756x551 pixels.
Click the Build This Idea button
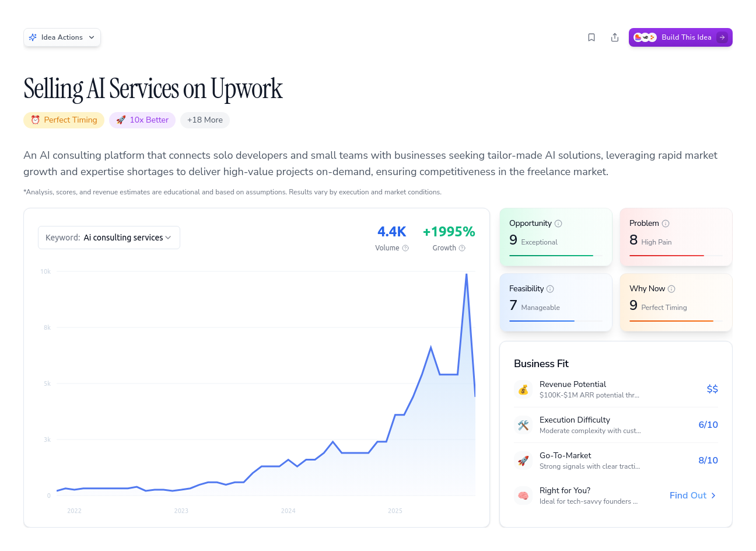pos(680,37)
